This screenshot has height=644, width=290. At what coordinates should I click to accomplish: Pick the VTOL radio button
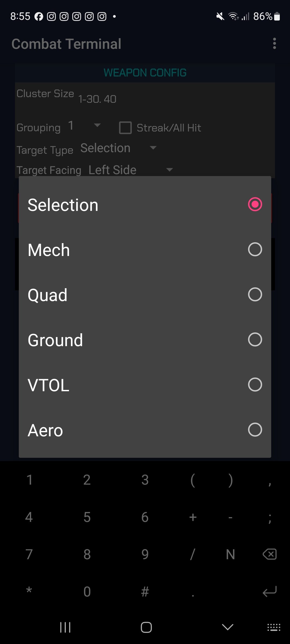[x=255, y=385]
